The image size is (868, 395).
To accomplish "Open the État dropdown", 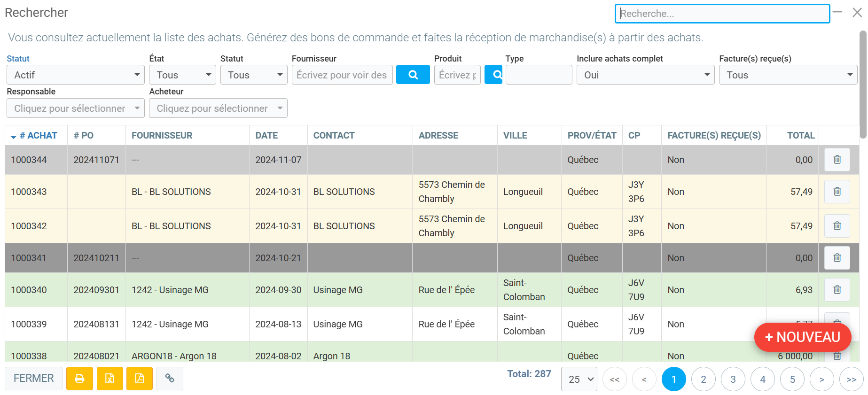I will click(182, 75).
